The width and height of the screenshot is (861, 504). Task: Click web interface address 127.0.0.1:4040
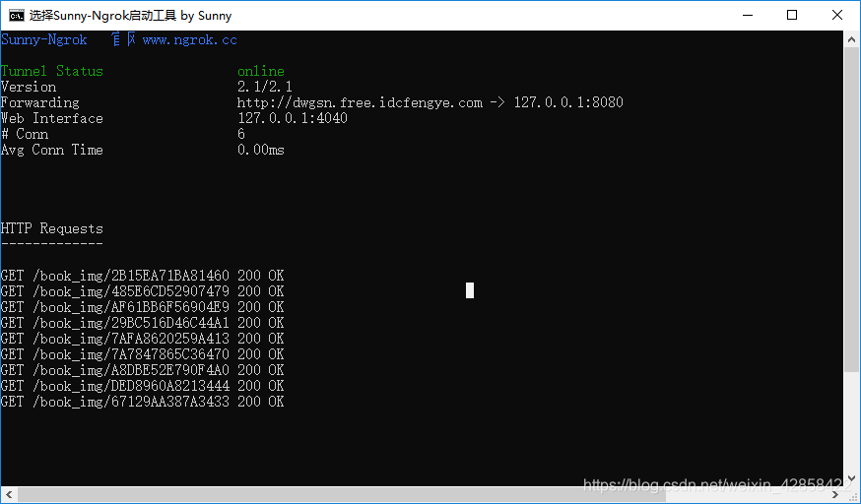point(293,118)
